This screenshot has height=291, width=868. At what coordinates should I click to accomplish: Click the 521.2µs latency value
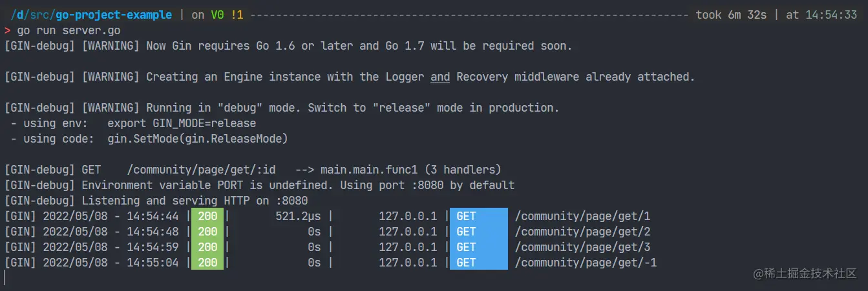pos(298,216)
